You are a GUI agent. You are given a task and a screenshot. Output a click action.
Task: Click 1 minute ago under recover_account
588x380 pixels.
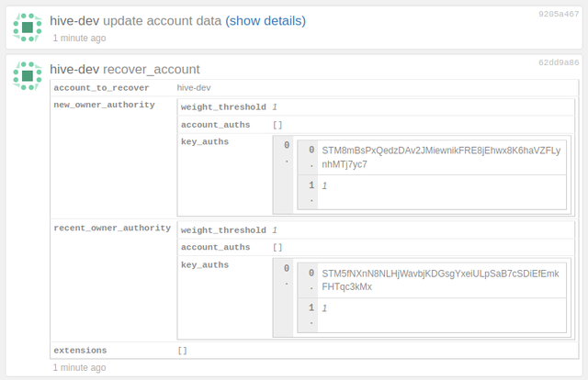tap(79, 368)
